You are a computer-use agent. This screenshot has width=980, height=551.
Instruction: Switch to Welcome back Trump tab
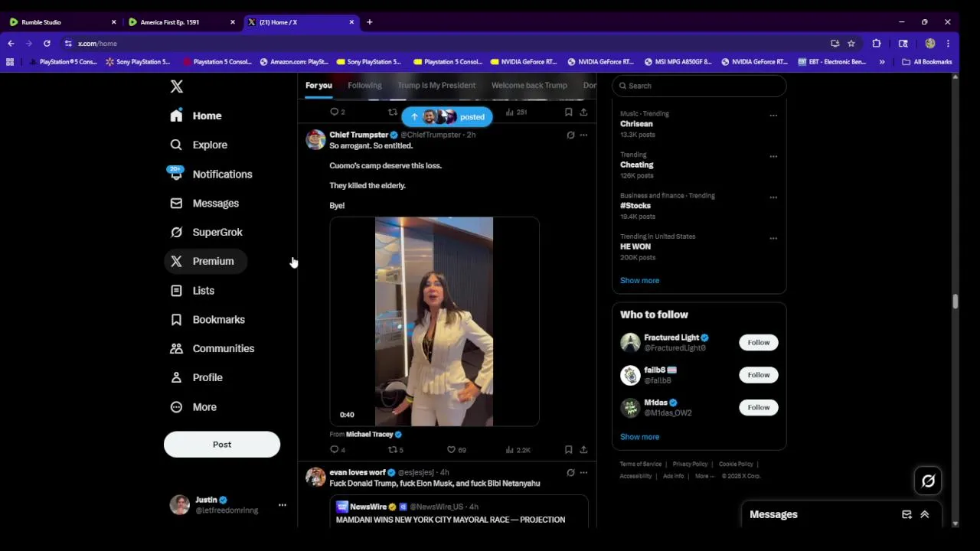(529, 85)
